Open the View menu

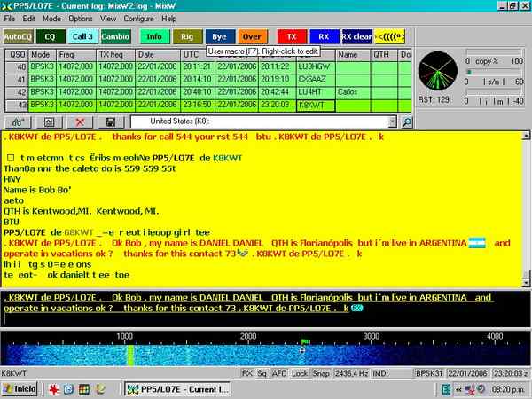pyautogui.click(x=108, y=19)
